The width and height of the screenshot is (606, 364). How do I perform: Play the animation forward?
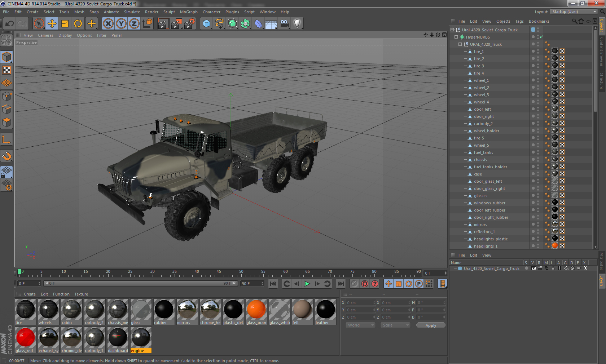click(307, 284)
